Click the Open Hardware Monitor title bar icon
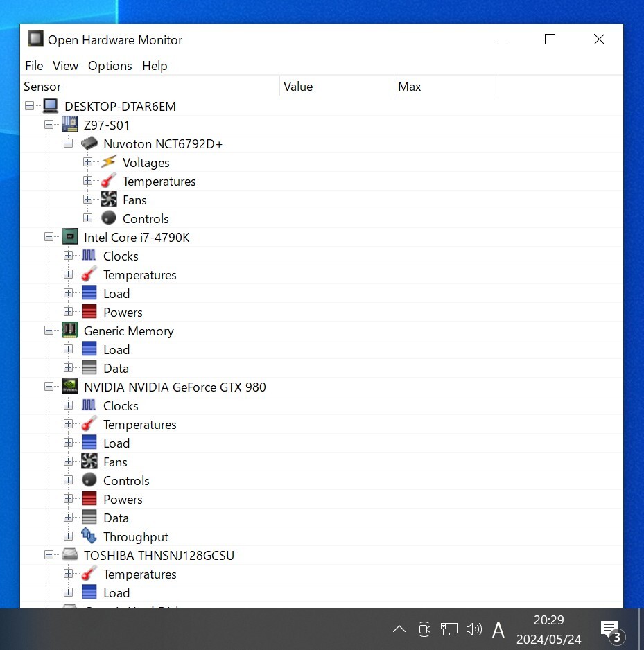Screen dimensions: 644x650 pos(35,39)
